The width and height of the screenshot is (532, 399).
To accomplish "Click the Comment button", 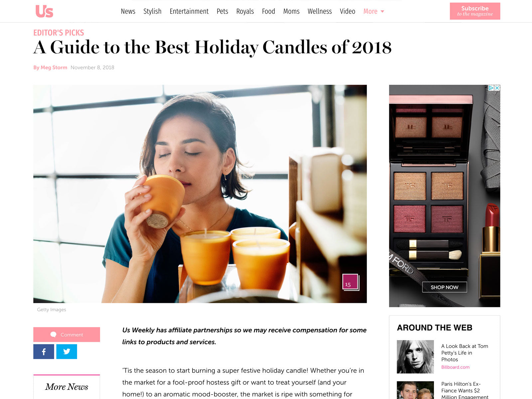I will (x=66, y=334).
